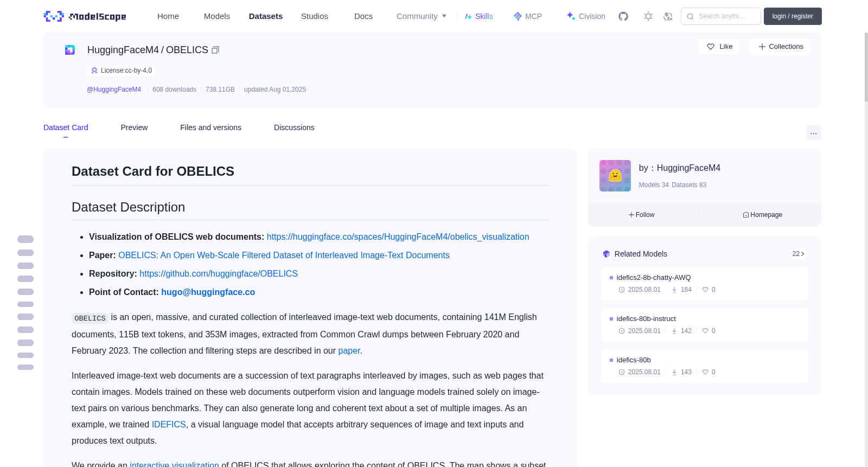Expand the Related Models list showing 22

[x=799, y=254]
